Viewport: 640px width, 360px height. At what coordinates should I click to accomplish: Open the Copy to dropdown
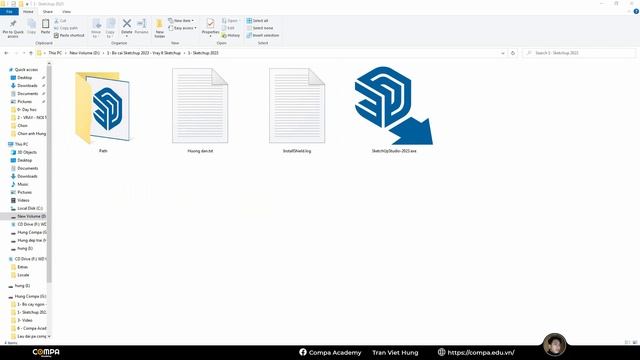[x=110, y=28]
